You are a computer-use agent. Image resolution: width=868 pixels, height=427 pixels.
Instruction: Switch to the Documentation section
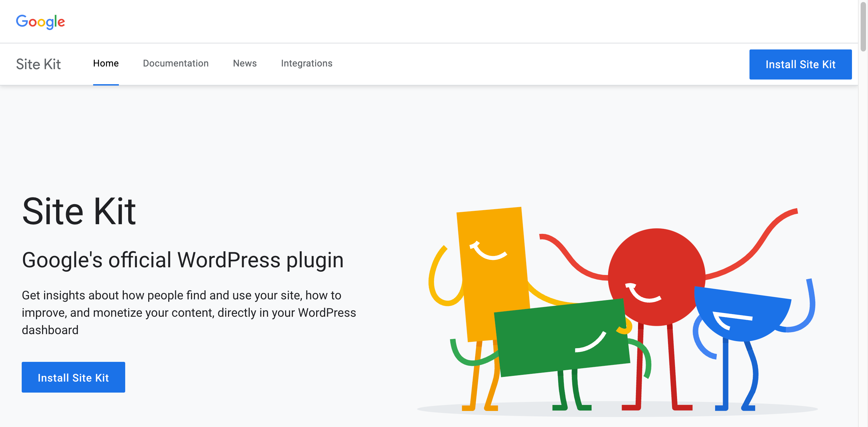point(176,63)
